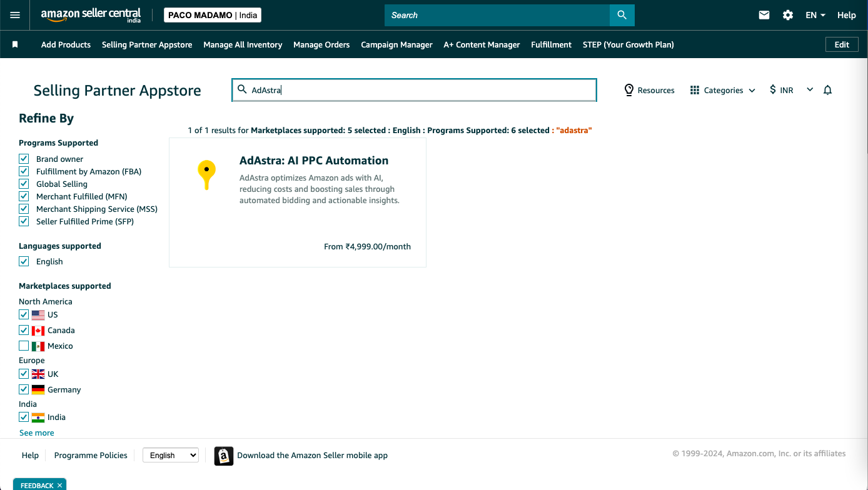Click the India flag icon

[x=38, y=417]
